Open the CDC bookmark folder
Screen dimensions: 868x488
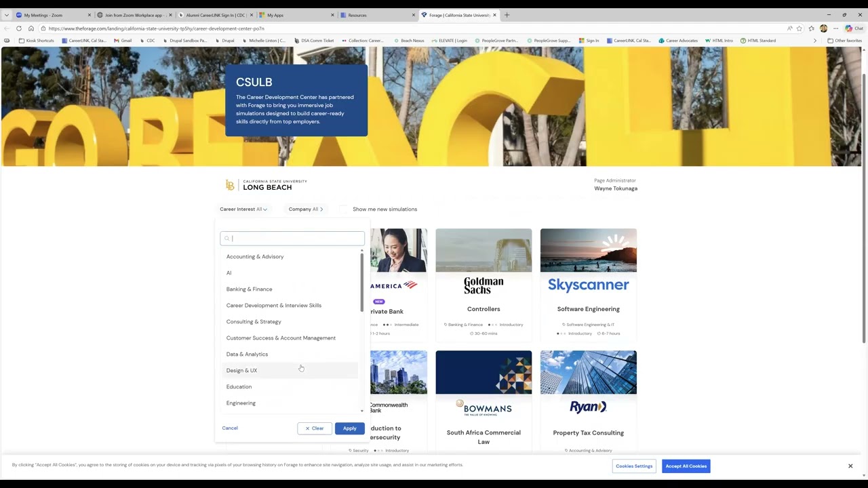(x=147, y=41)
